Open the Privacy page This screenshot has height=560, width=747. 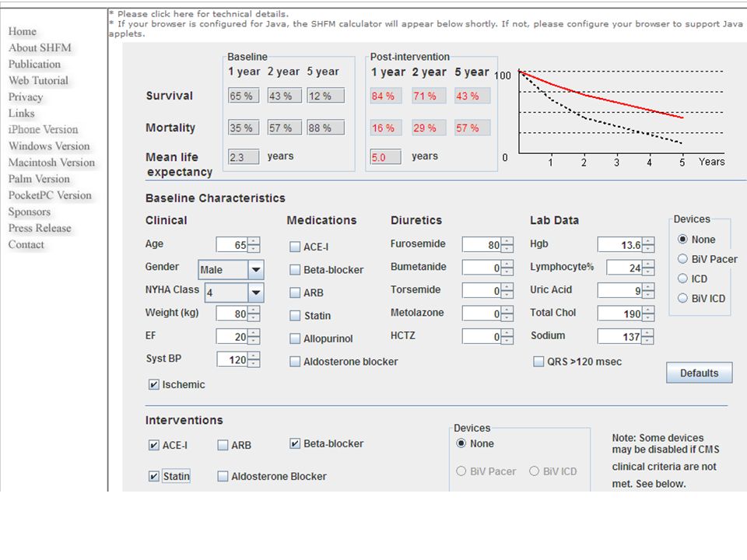(26, 97)
